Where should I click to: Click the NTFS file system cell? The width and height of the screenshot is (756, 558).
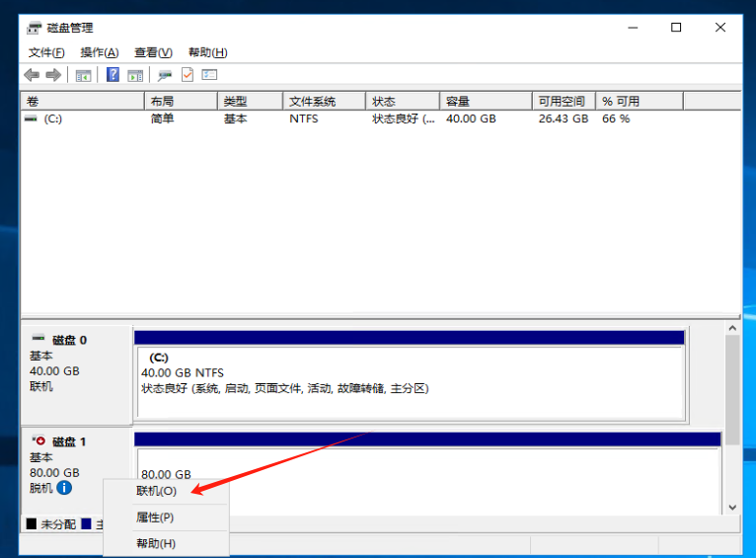(304, 119)
